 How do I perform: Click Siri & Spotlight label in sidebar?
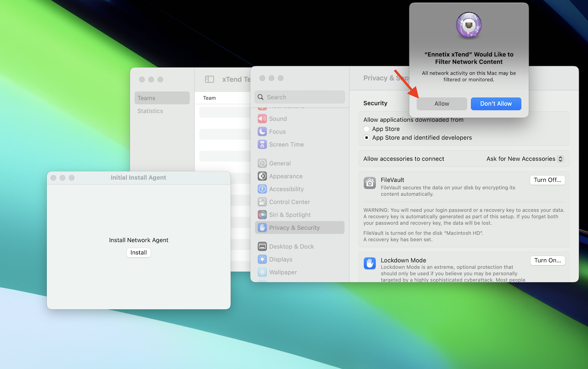[x=290, y=215]
